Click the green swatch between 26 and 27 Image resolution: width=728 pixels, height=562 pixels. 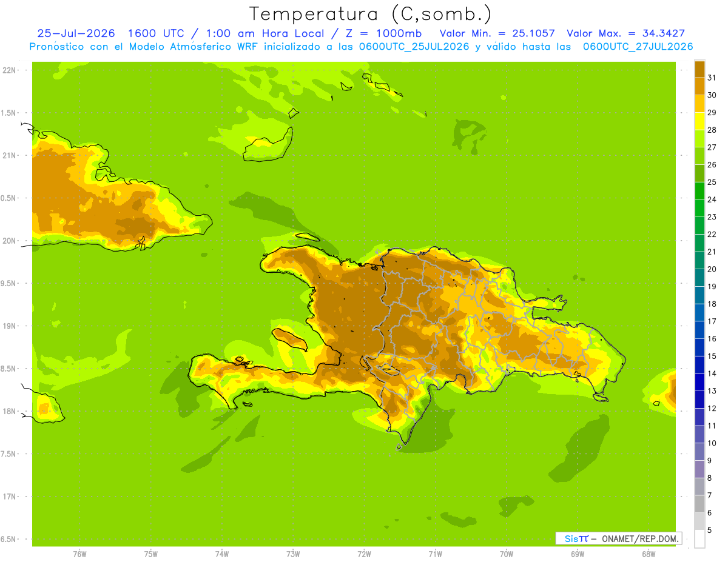(x=699, y=155)
